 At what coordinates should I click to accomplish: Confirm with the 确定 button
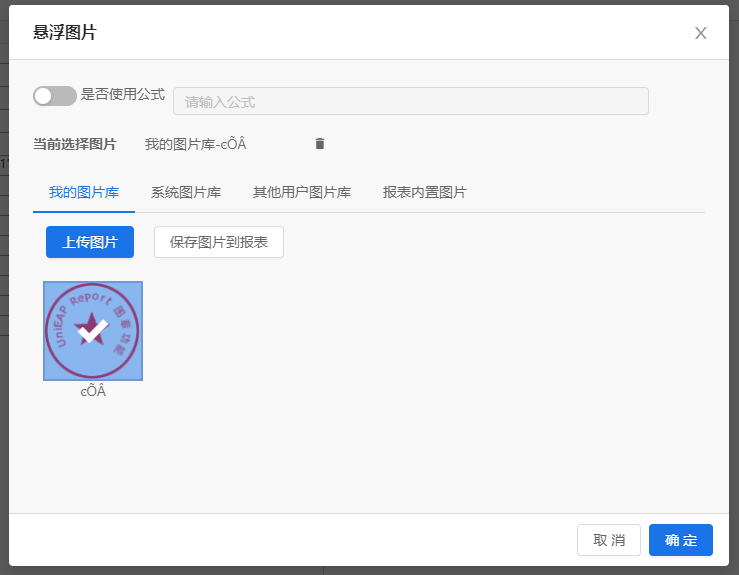click(681, 540)
